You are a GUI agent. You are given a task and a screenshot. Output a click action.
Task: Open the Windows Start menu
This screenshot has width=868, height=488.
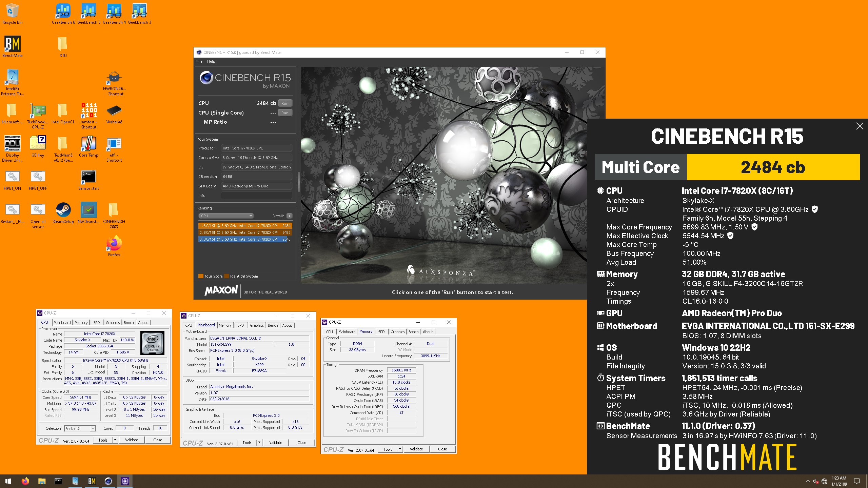click(x=8, y=481)
